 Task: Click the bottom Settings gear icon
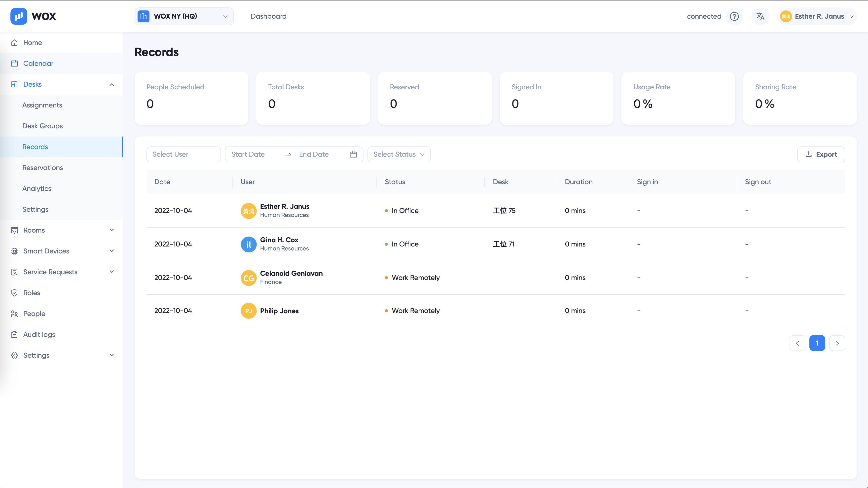coord(14,356)
